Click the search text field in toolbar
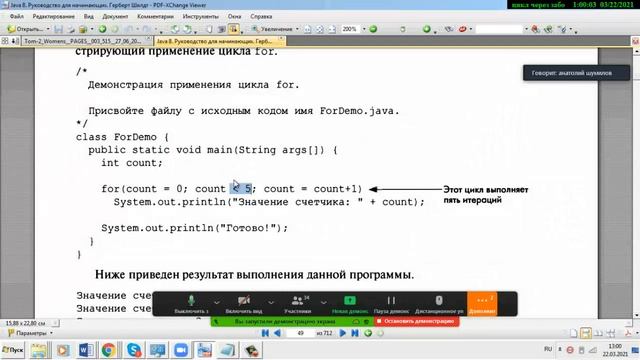Screen dimensions: 640x360 [499, 29]
